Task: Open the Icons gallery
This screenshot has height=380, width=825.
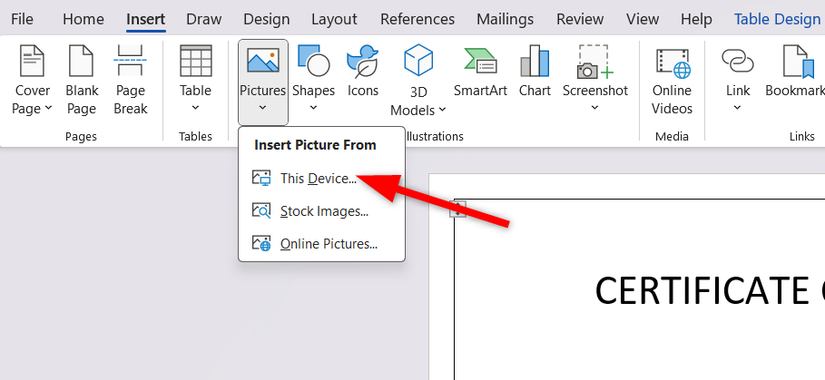Action: coord(363,71)
